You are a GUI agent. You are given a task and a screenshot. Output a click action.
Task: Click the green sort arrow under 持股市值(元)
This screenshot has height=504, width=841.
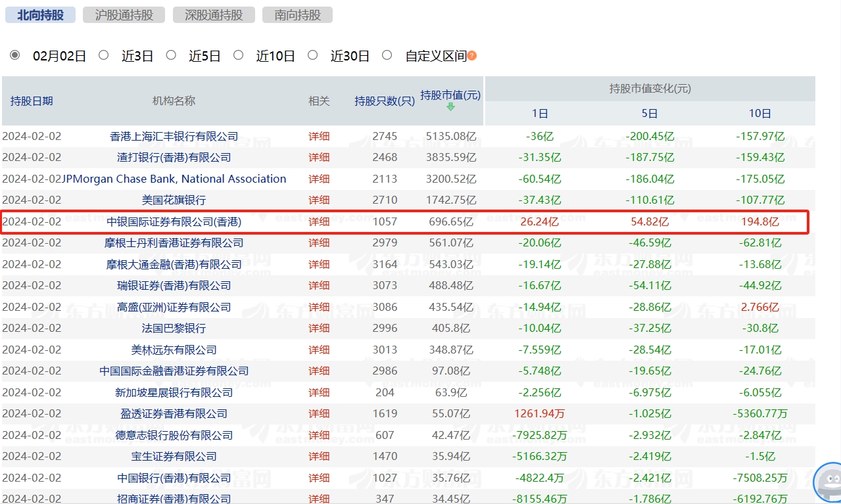pyautogui.click(x=451, y=107)
